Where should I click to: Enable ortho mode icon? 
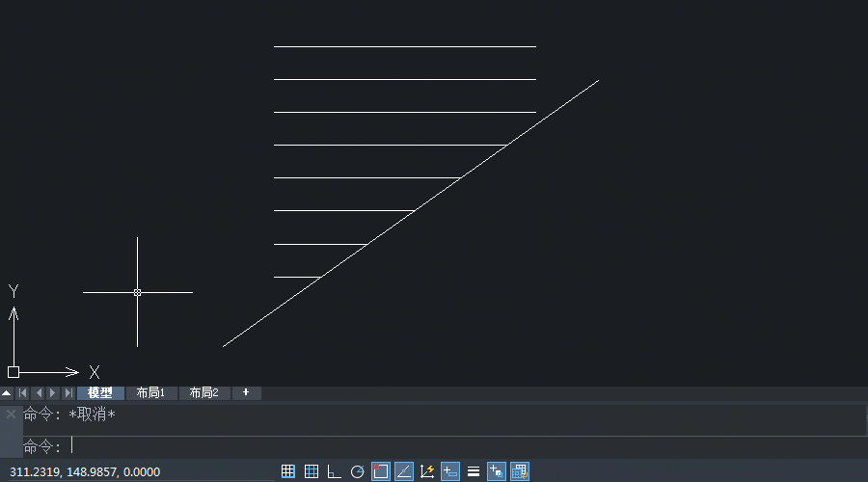click(x=335, y=471)
